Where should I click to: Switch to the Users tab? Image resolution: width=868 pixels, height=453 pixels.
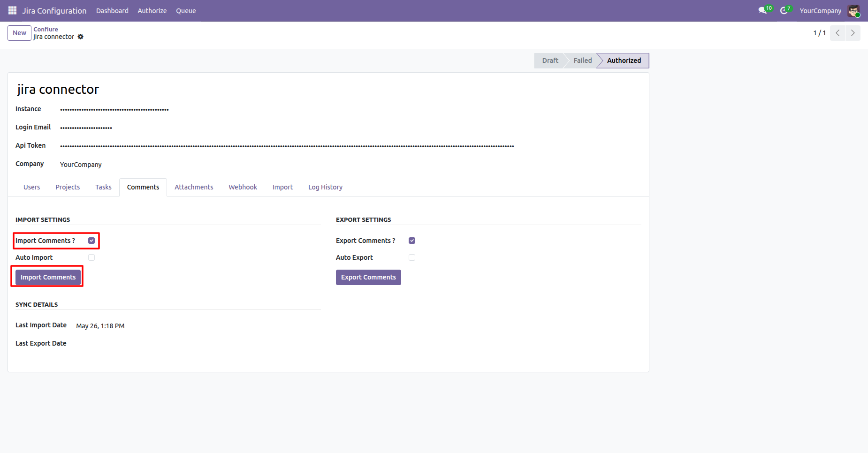[32, 187]
